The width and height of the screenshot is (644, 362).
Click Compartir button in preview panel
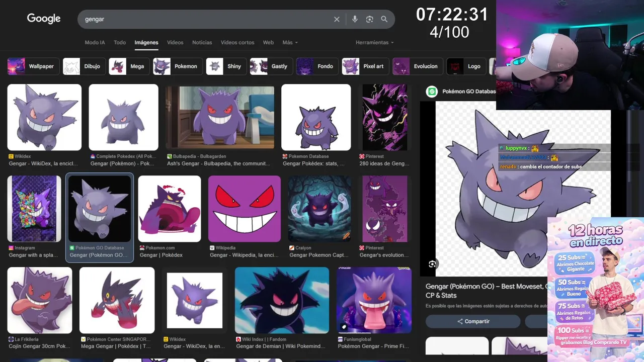point(473,321)
